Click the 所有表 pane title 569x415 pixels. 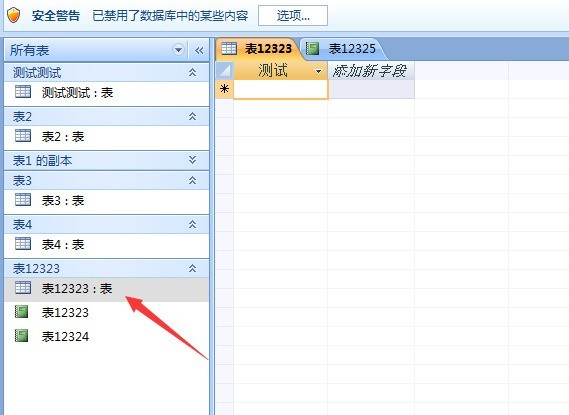[x=30, y=50]
